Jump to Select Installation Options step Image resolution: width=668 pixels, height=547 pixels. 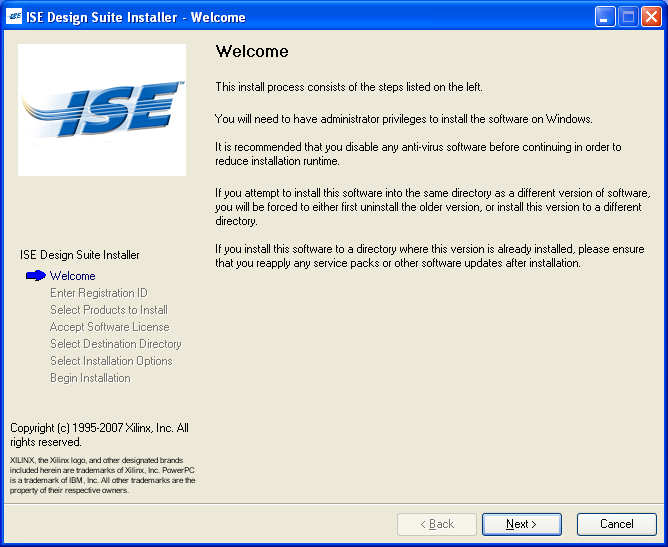pos(111,361)
